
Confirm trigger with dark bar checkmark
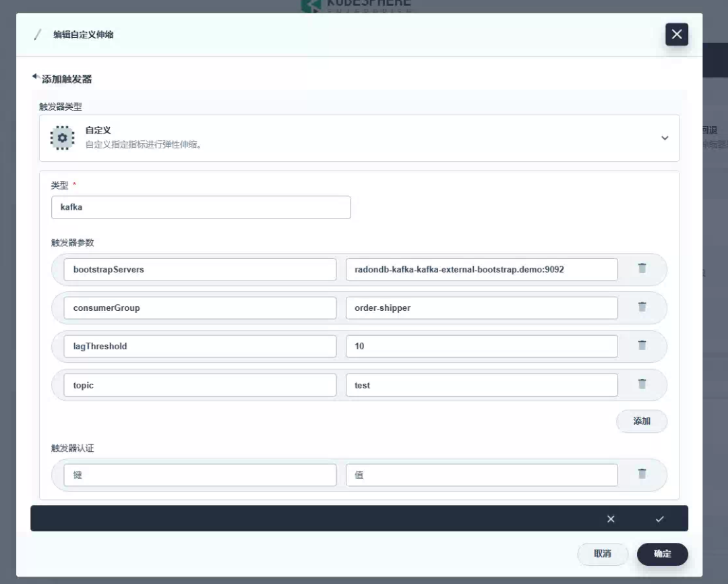[x=659, y=519]
